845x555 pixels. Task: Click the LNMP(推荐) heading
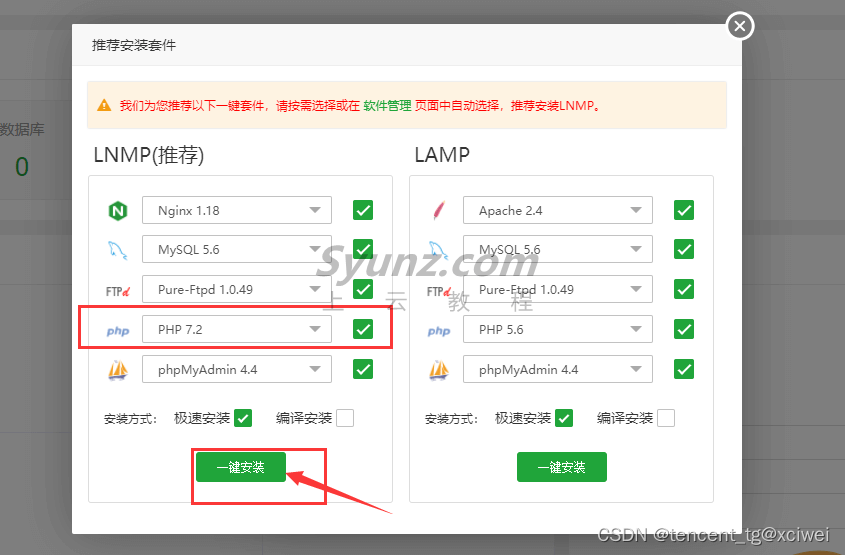149,155
